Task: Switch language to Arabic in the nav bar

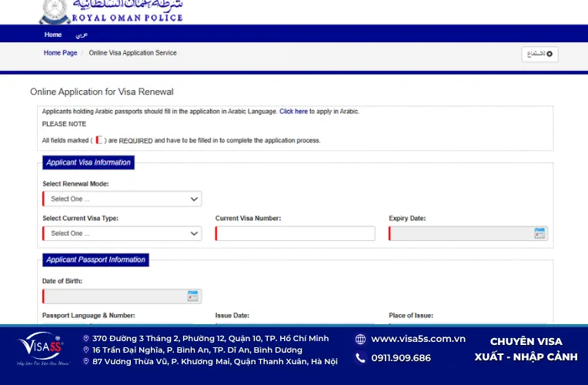Action: [x=82, y=35]
